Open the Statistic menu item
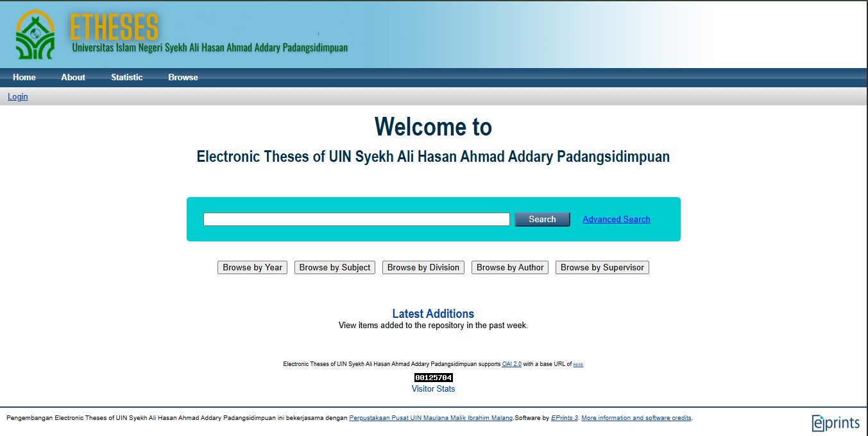 tap(127, 77)
